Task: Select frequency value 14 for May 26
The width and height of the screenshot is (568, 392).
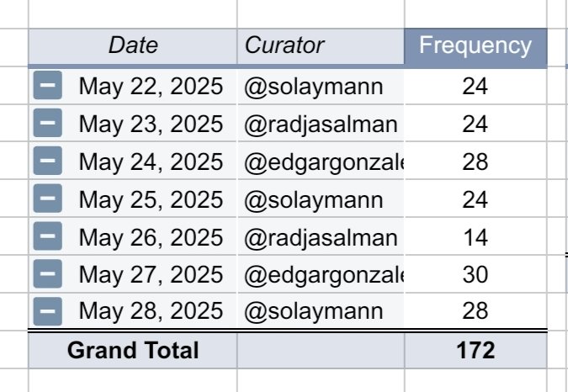Action: click(475, 237)
